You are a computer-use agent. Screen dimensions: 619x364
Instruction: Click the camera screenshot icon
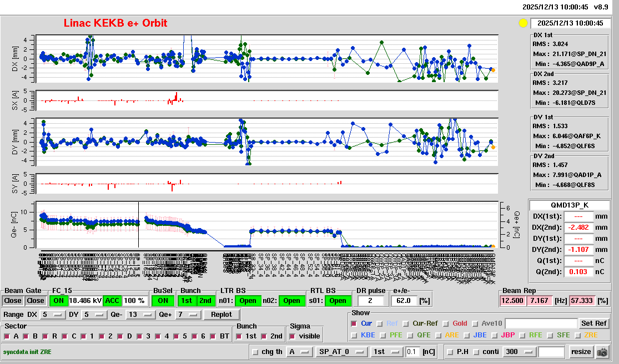(602, 352)
